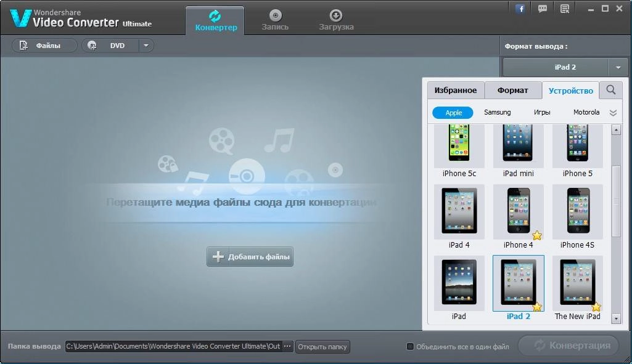Browse output folder with ellipsis button

[x=287, y=346]
